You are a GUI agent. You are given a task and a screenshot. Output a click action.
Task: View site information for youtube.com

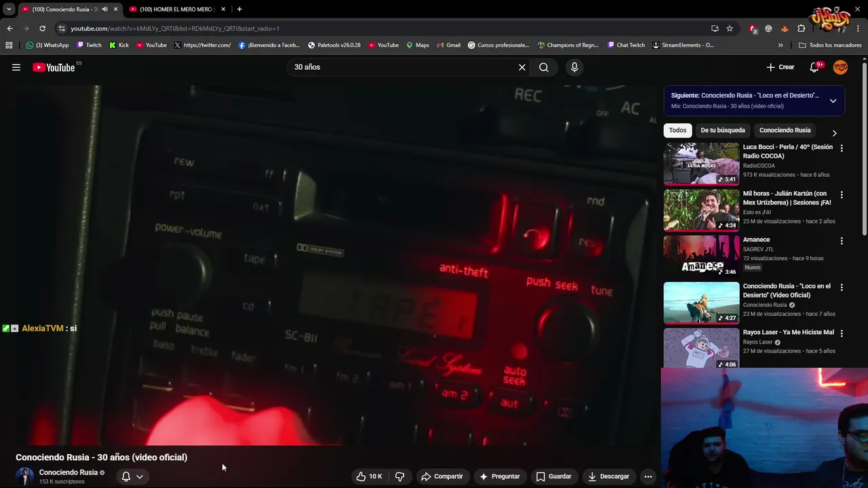(x=62, y=28)
